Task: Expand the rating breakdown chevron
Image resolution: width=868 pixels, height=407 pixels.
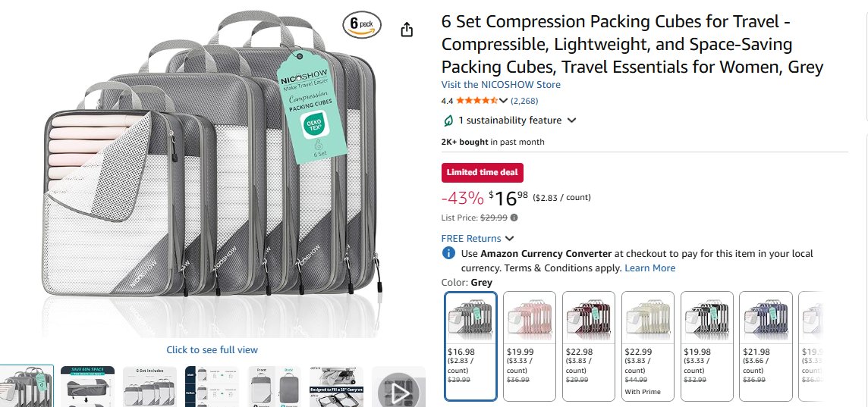Action: click(x=503, y=100)
